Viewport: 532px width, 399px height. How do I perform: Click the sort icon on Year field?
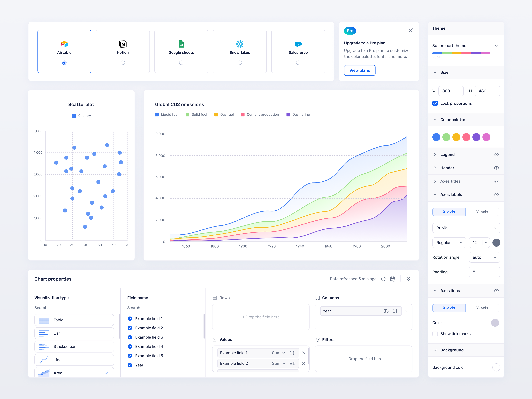pos(395,311)
